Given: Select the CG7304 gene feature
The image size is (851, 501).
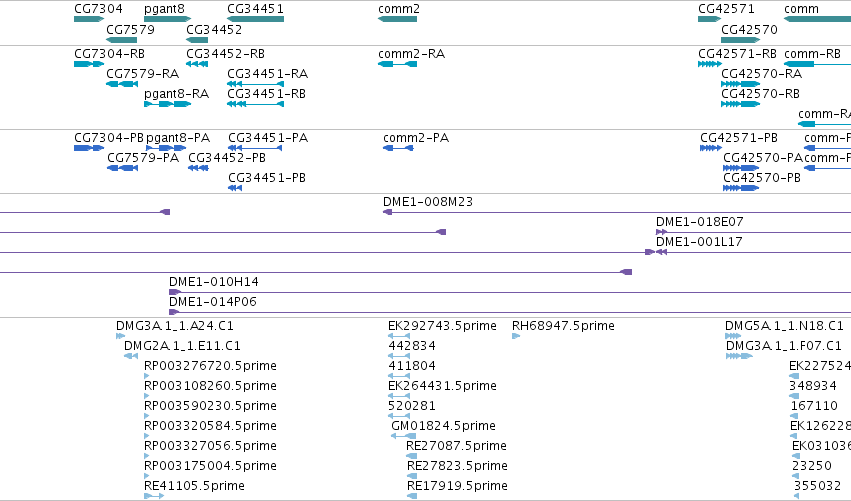Looking at the screenshot, I should pos(89,19).
